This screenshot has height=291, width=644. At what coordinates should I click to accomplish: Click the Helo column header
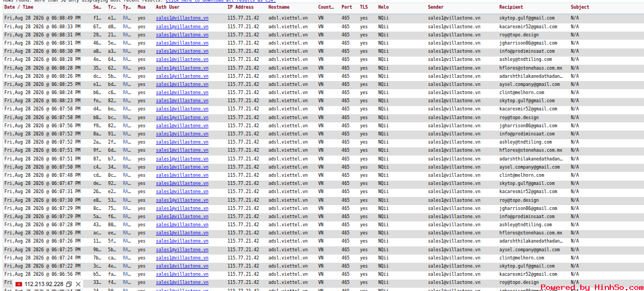point(383,8)
